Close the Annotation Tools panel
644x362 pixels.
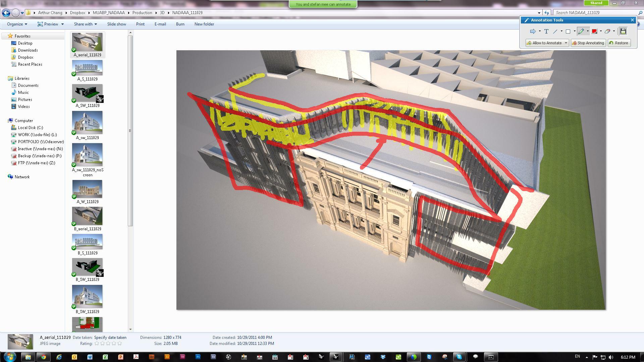tap(632, 20)
